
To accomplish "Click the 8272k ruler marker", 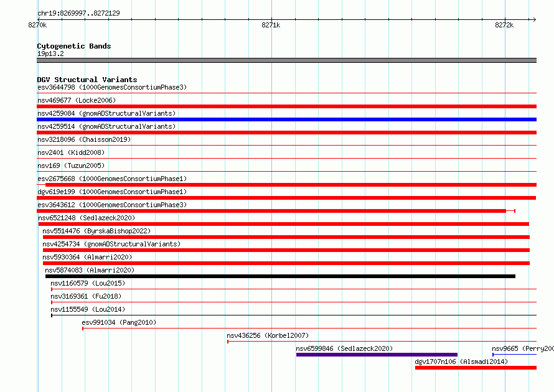I will pos(504,25).
